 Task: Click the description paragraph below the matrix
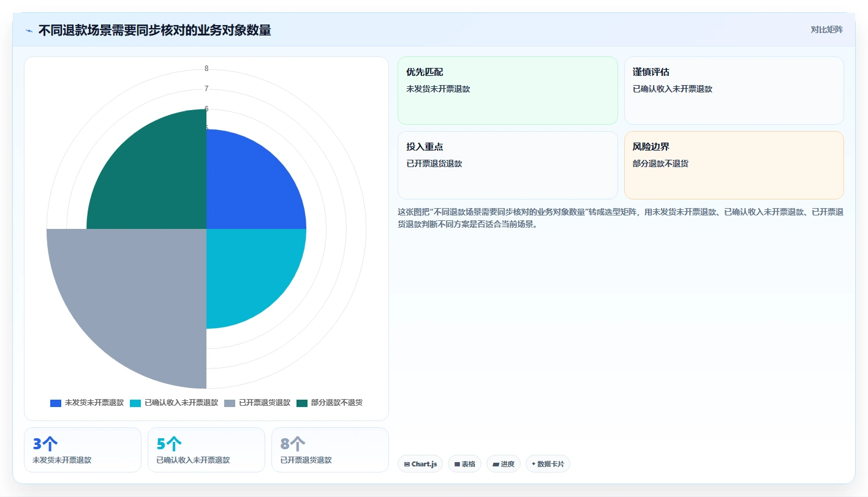coord(621,218)
